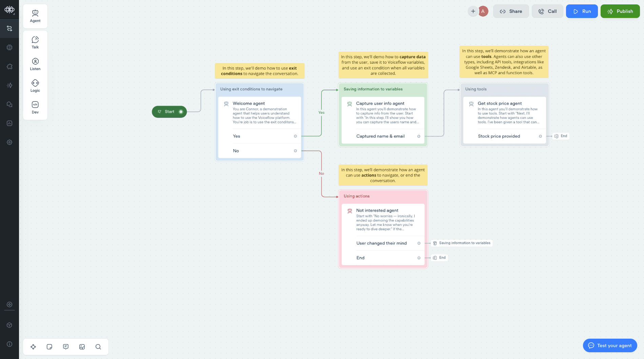Select the sticky note tool in the bottom toolbar
The image size is (644, 359).
point(49,347)
